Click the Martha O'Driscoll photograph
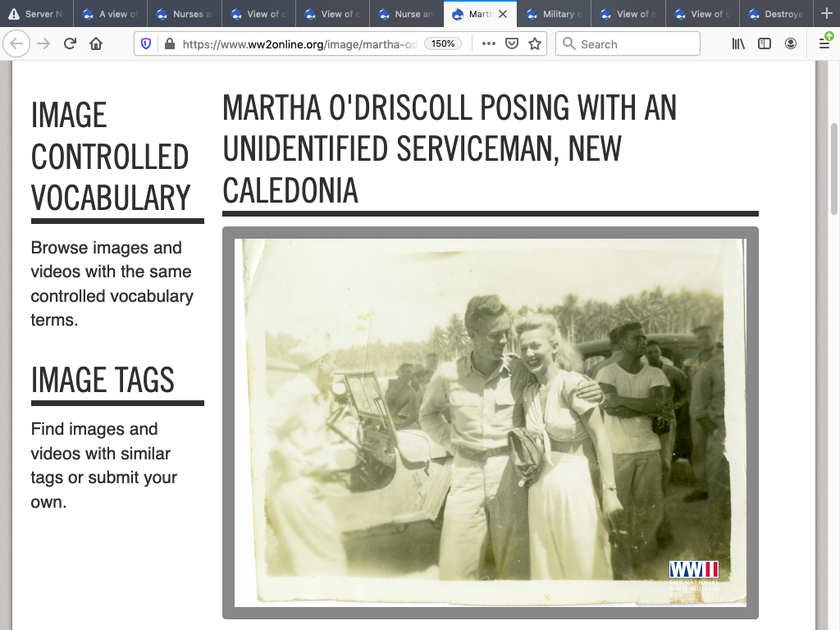The image size is (840, 630). click(x=490, y=422)
